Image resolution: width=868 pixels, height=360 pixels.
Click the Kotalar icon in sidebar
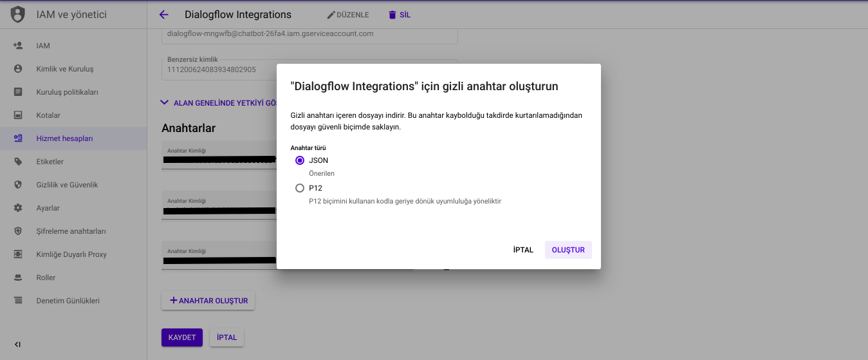(18, 115)
